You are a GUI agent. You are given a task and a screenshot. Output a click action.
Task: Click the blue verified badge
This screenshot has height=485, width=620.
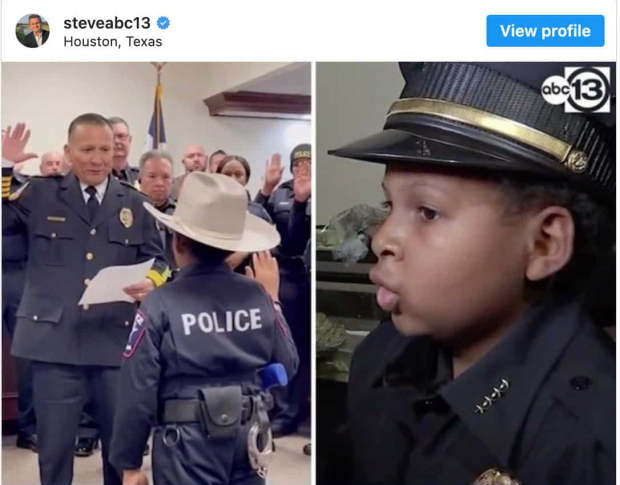pos(163,23)
